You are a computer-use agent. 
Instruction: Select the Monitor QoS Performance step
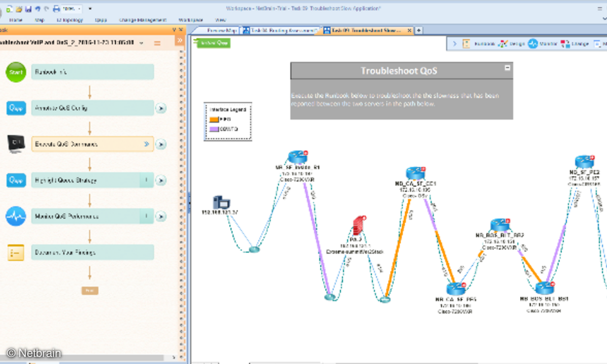pyautogui.click(x=93, y=216)
